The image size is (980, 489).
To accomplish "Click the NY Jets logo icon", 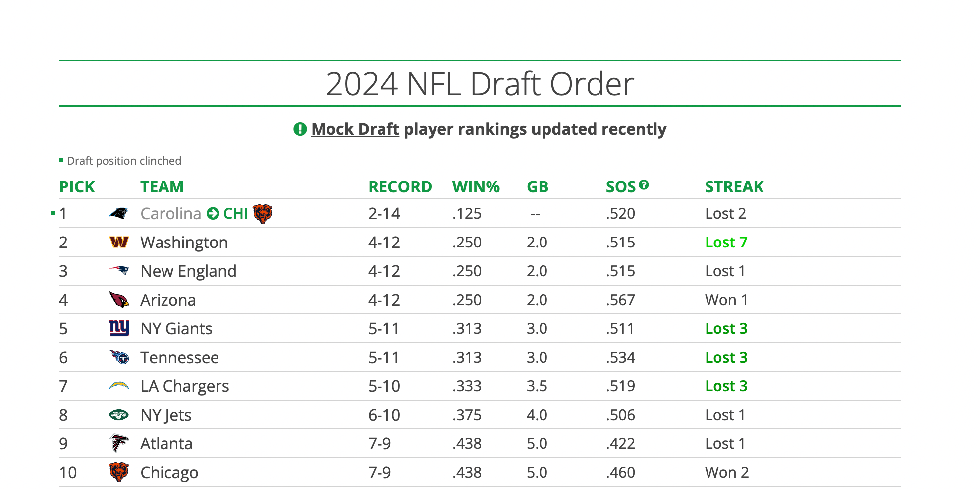I will point(118,415).
